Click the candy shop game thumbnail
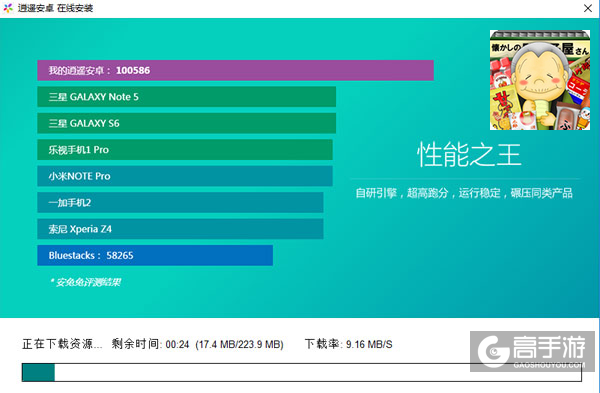The height and width of the screenshot is (393, 600). coord(540,80)
